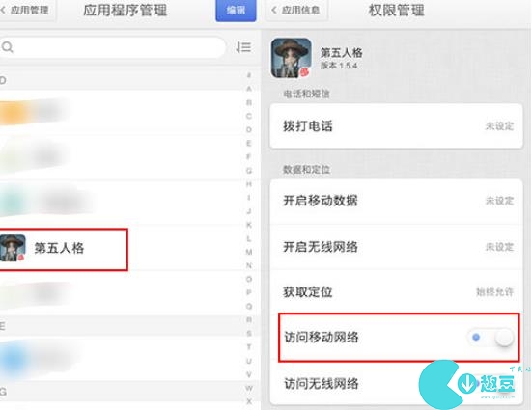Screen dimensions: 532x410
Task: Go back via 应用管理 chevron
Action: tap(3, 11)
